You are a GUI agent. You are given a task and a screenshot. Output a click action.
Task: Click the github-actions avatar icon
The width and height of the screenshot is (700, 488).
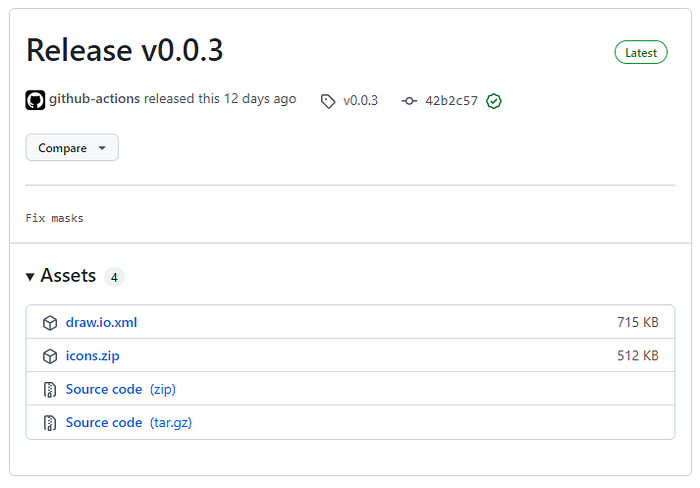point(35,100)
